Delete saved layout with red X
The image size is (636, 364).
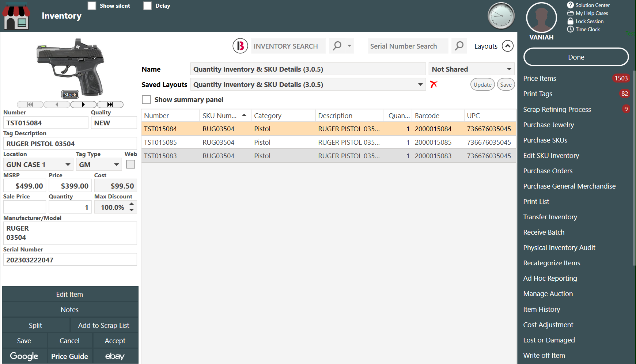[434, 84]
